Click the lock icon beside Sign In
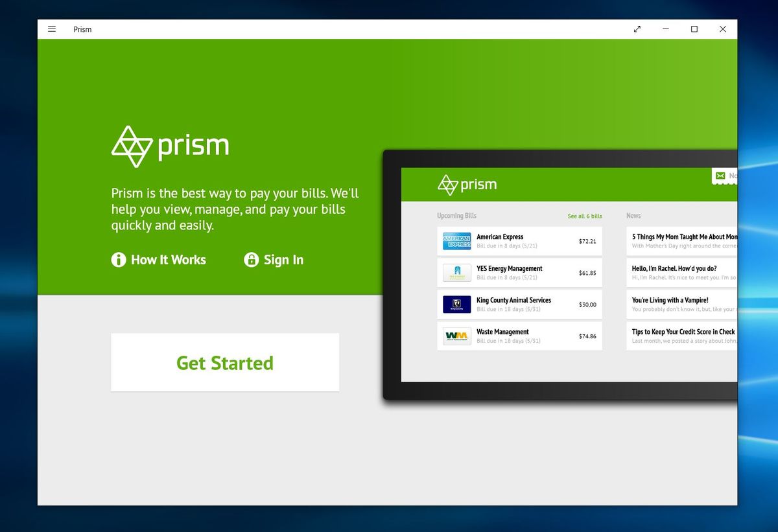The width and height of the screenshot is (778, 532). (x=250, y=259)
